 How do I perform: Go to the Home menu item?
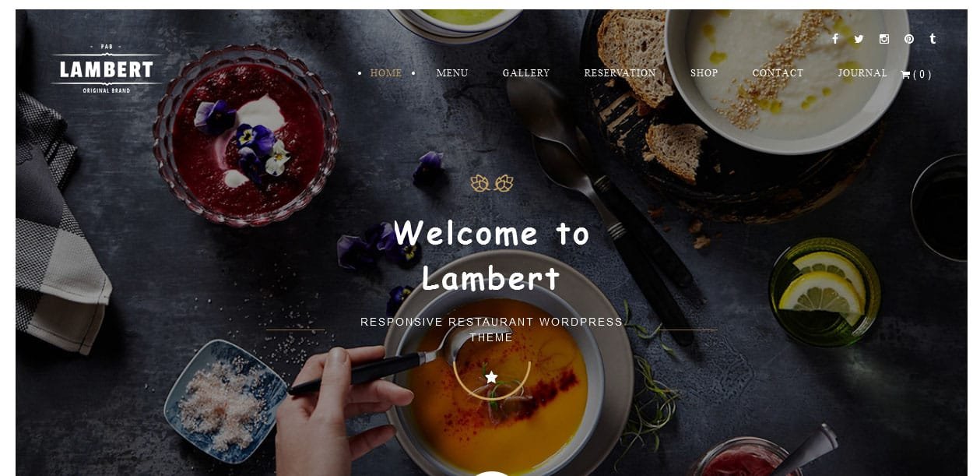386,73
